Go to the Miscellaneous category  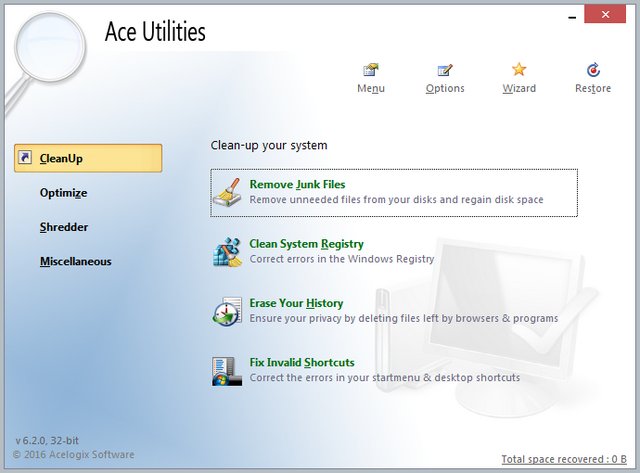[x=75, y=262]
